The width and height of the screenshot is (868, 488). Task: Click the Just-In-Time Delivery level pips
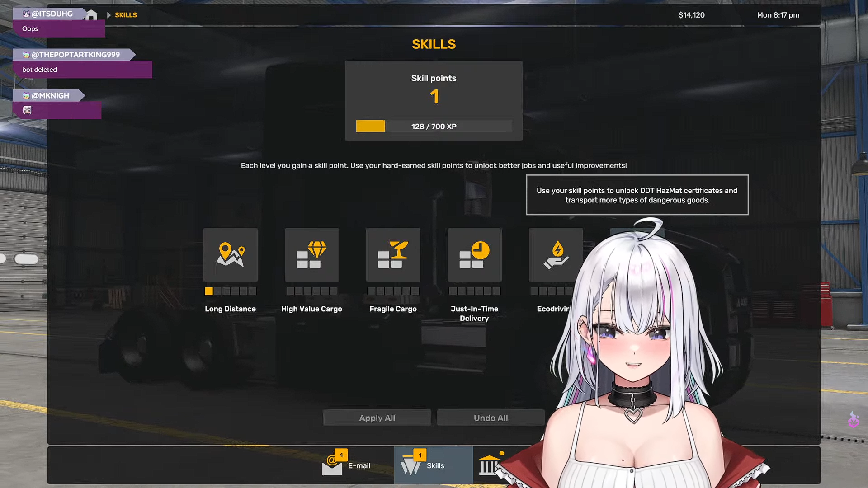[x=475, y=291]
